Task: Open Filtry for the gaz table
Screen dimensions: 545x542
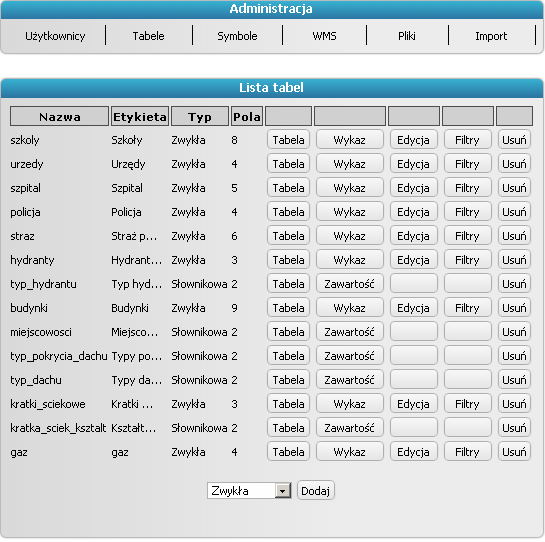Action: [467, 452]
